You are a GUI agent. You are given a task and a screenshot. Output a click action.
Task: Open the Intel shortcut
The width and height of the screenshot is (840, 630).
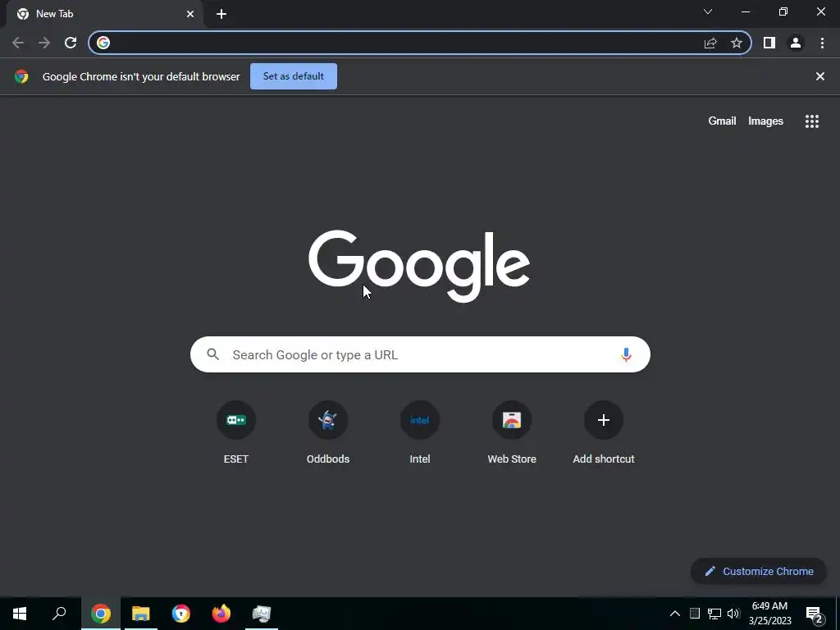[x=420, y=431]
